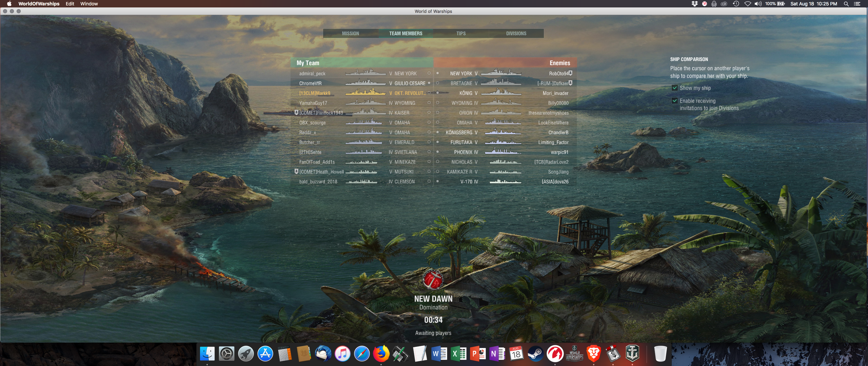868x366 pixels.
Task: Click the enemy Bretagne ship silhouette
Action: coord(501,82)
